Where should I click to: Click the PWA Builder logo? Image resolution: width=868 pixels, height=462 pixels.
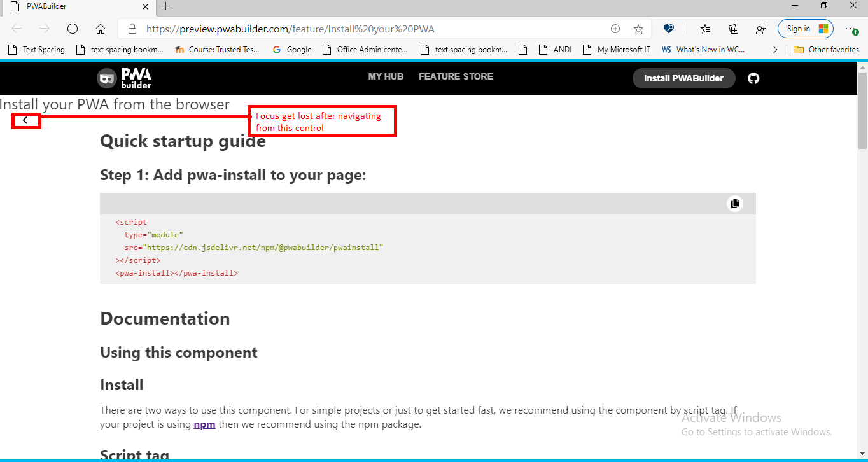click(x=124, y=78)
